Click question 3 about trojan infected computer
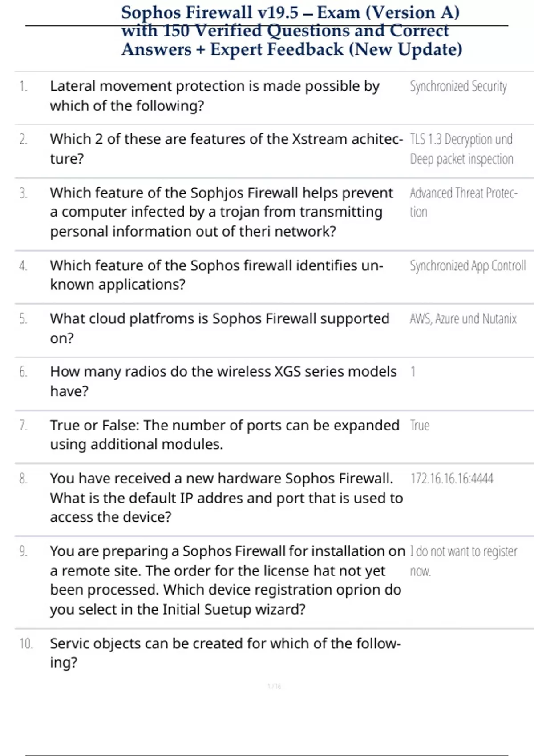 pyautogui.click(x=221, y=212)
